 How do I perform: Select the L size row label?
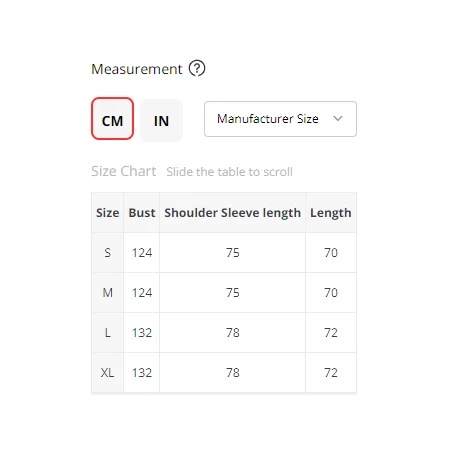pos(107,333)
